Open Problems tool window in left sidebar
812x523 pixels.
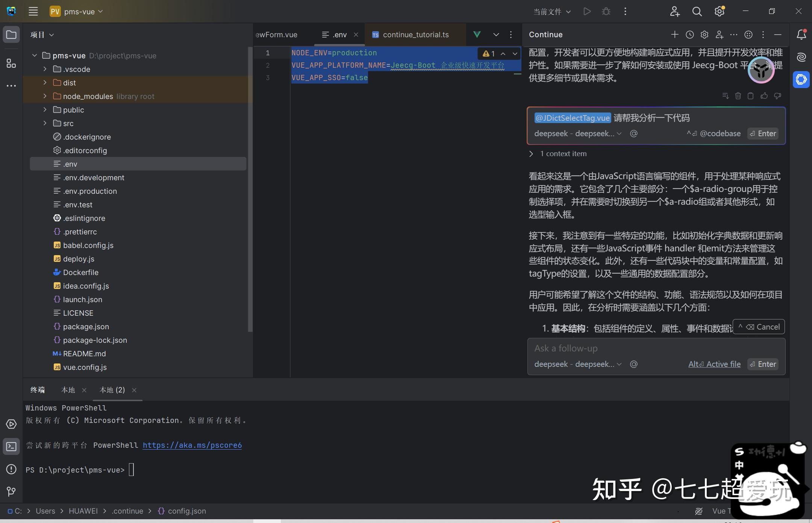coord(11,469)
